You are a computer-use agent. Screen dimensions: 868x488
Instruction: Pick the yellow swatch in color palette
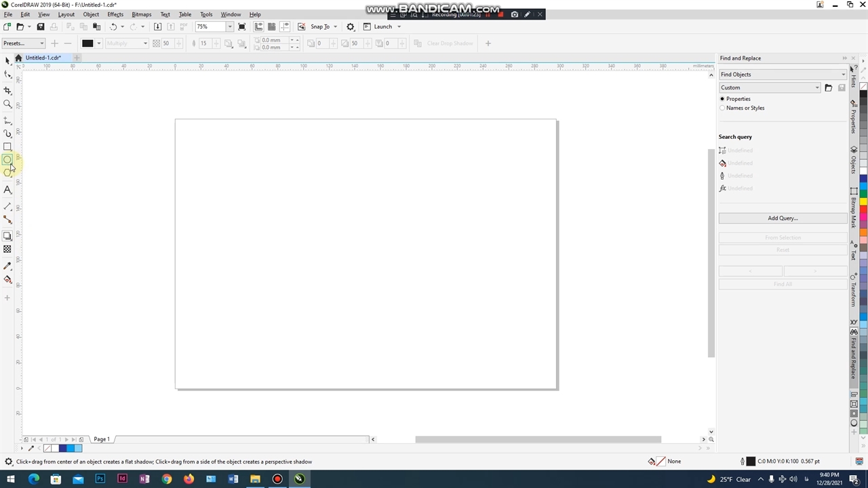point(863,202)
